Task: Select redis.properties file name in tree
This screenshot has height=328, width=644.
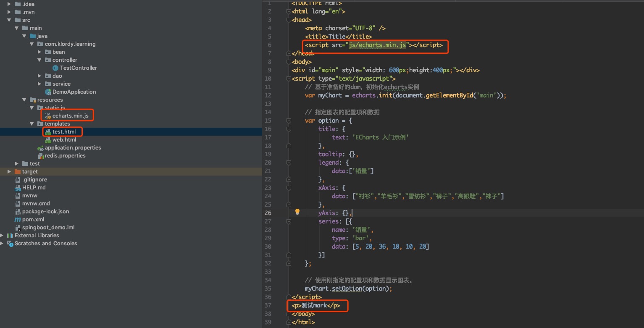Action: [65, 156]
